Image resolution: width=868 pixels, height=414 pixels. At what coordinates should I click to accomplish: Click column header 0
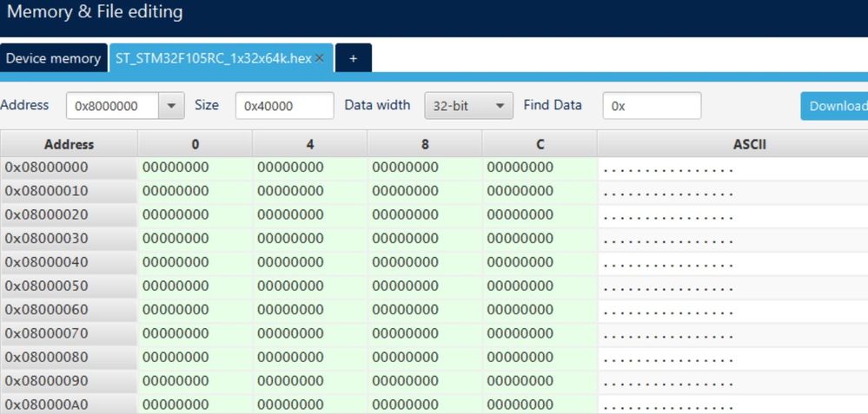(195, 144)
